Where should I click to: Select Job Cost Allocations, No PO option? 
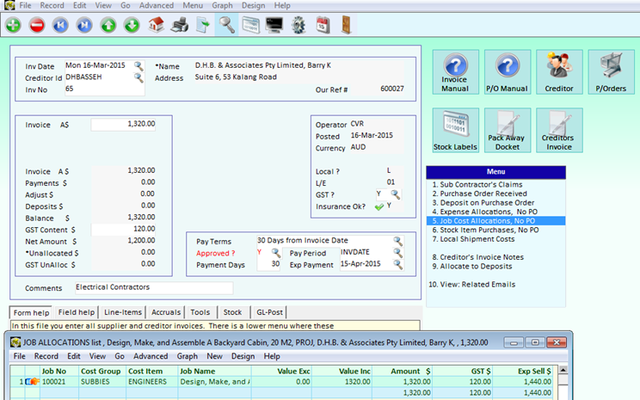tap(496, 221)
